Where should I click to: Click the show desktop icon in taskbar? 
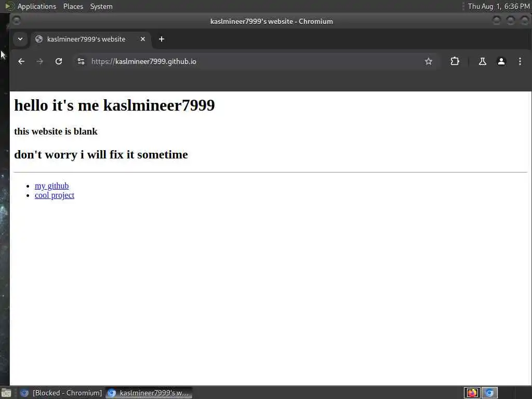tap(6, 393)
